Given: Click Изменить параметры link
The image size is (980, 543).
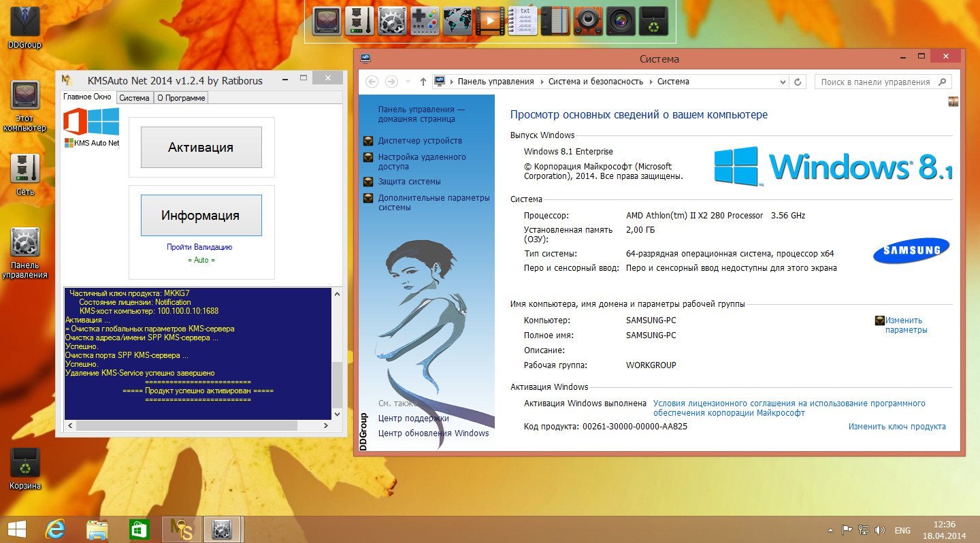Looking at the screenshot, I should (906, 325).
